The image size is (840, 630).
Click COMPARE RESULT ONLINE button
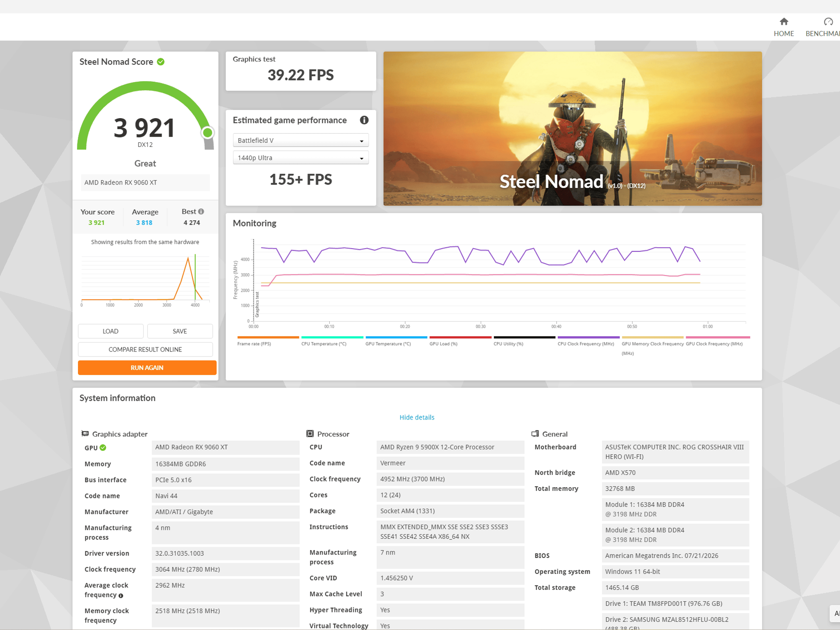click(145, 349)
